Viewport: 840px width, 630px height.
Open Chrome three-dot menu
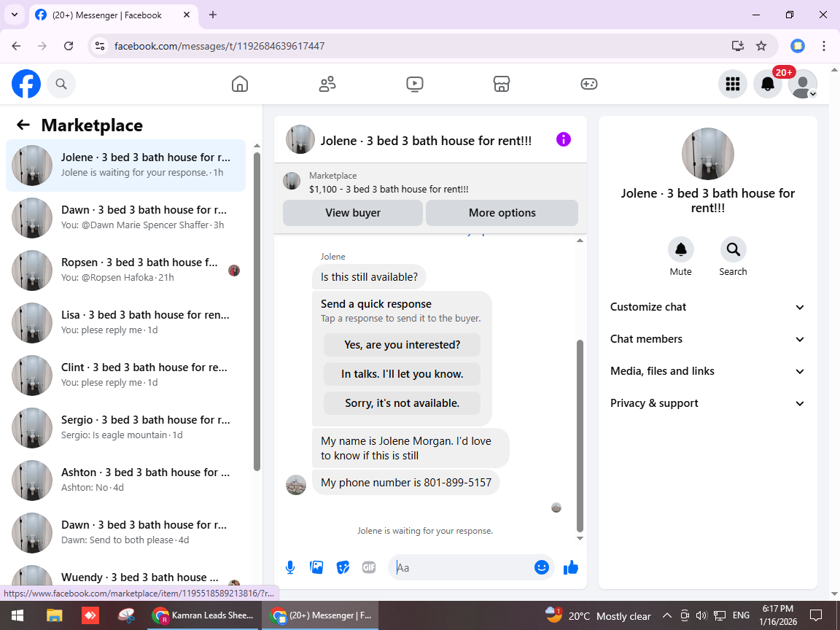pyautogui.click(x=824, y=46)
